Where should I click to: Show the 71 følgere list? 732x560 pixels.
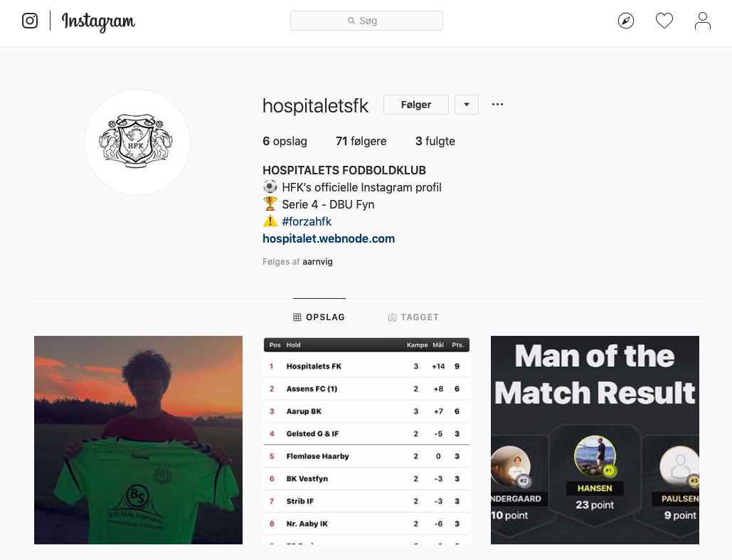[361, 141]
